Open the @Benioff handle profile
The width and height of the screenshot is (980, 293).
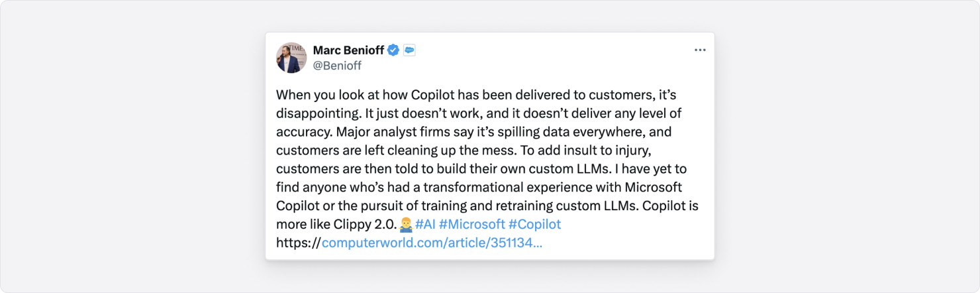pos(337,66)
